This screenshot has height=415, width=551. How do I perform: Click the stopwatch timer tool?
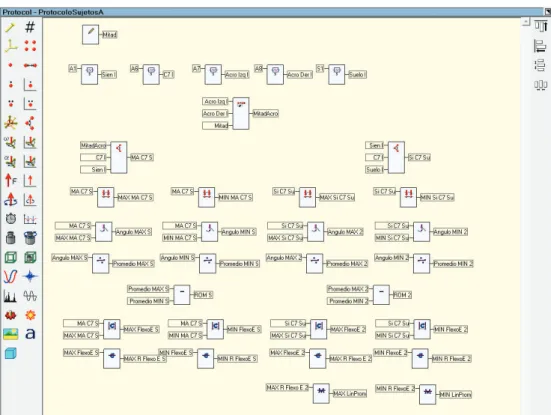pyautogui.click(x=11, y=219)
